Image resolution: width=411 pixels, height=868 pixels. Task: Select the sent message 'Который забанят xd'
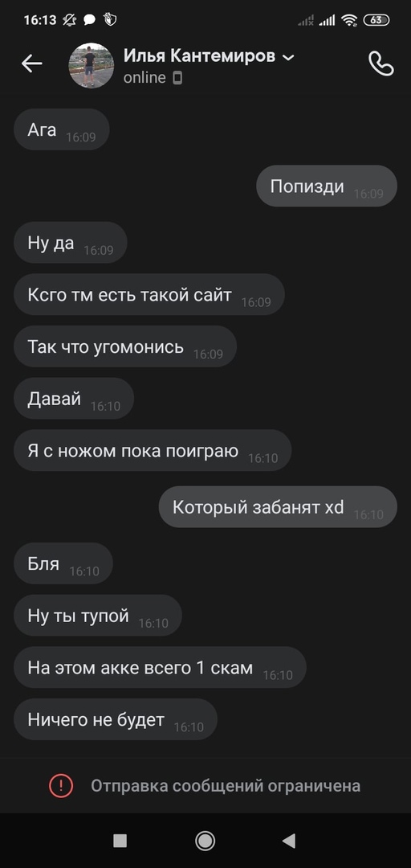coord(278,507)
